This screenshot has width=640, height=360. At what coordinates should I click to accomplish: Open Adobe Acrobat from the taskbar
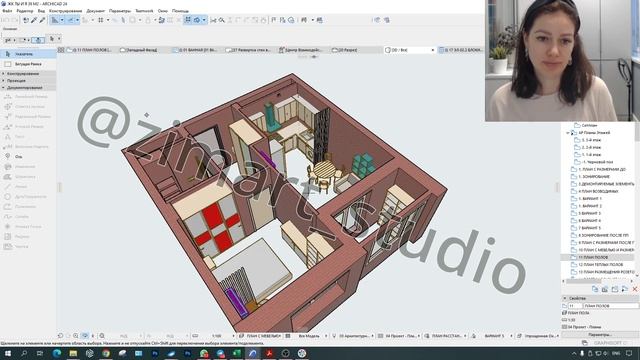pos(269,353)
